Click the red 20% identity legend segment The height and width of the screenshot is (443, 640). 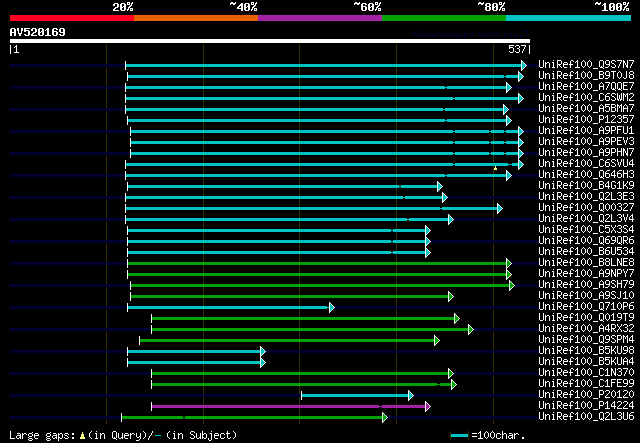(72, 18)
